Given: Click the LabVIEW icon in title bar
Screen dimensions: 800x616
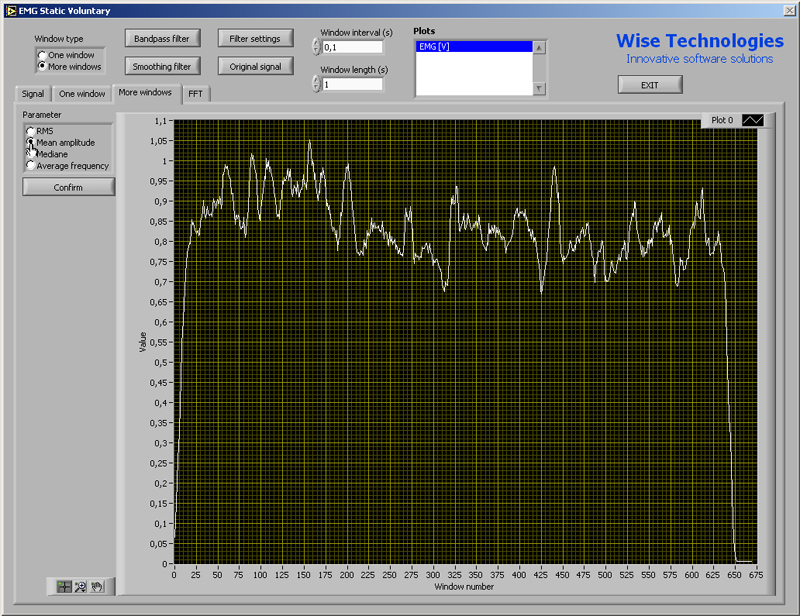Looking at the screenshot, I should pyautogui.click(x=11, y=11).
